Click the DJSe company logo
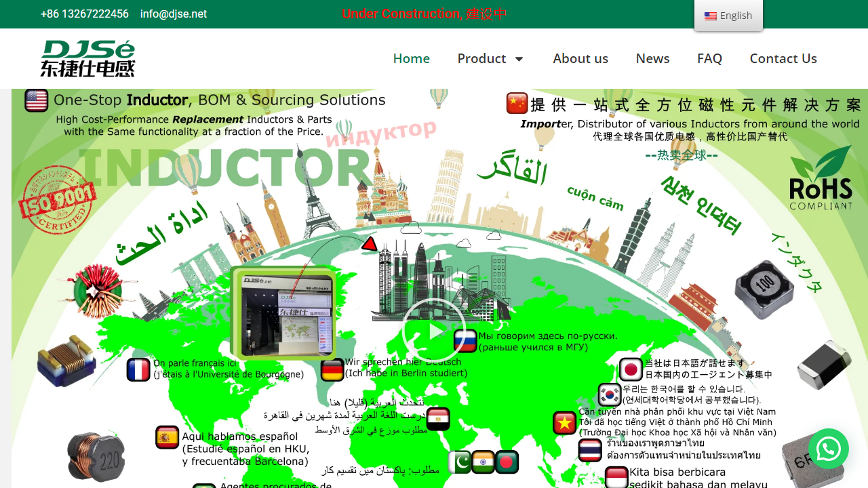 [87, 58]
